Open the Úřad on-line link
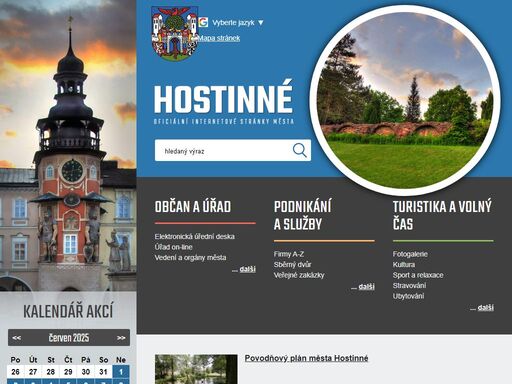512x384 pixels. coord(173,247)
